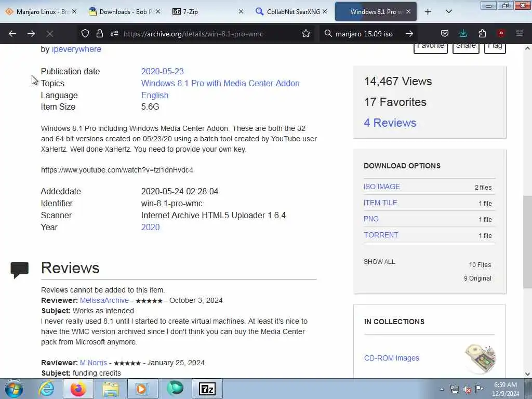Open site permissions icon in address bar
Viewport: 532px width, 399px height.
114,33
